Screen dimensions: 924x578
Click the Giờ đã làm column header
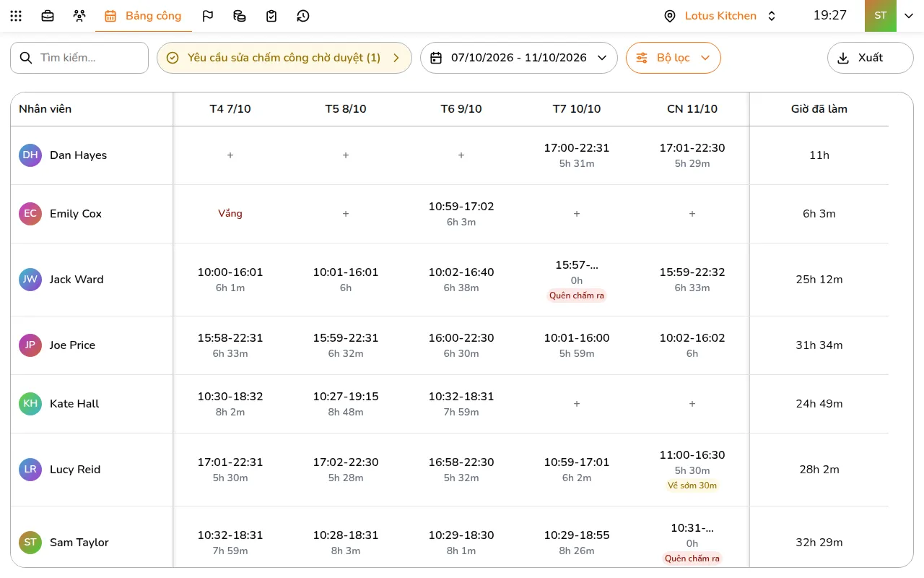[x=819, y=109]
